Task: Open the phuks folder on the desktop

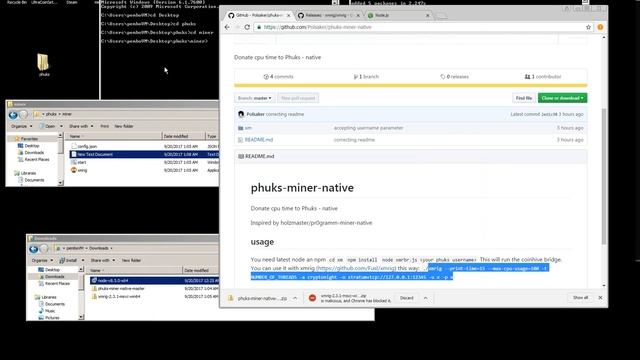Action: pyautogui.click(x=43, y=65)
